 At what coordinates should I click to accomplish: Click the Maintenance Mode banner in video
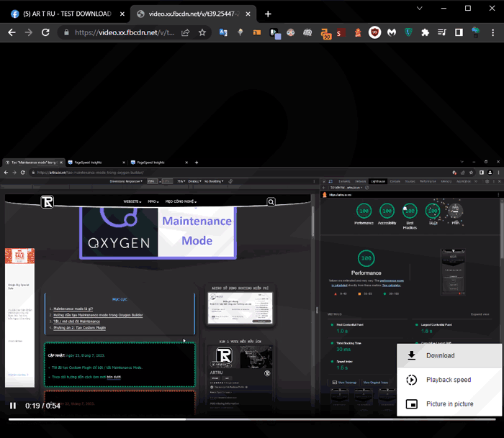pyautogui.click(x=158, y=233)
